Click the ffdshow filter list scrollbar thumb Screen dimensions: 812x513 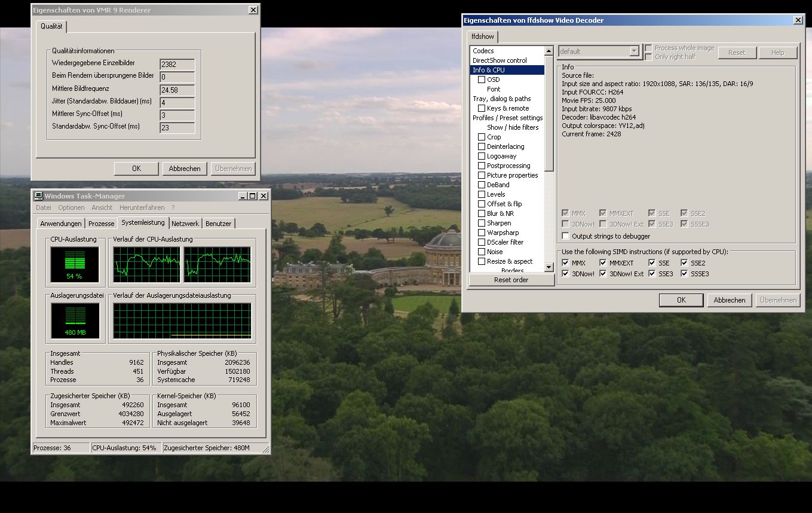pos(549,114)
